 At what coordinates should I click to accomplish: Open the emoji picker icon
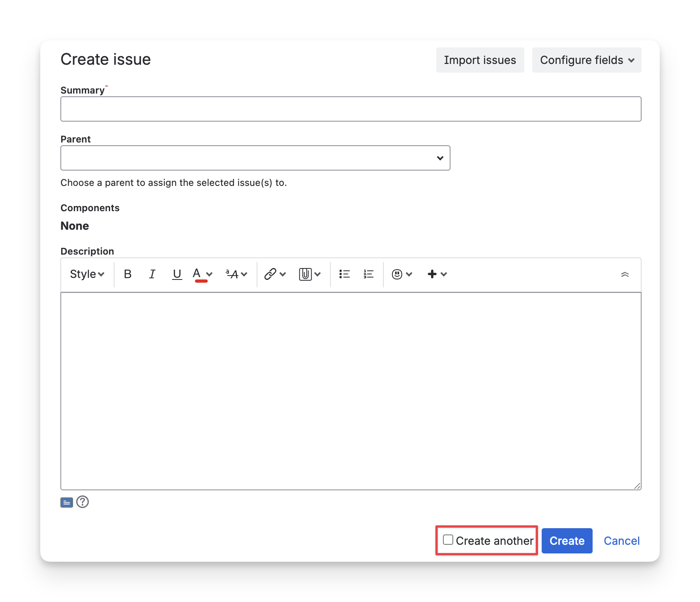[x=397, y=274]
